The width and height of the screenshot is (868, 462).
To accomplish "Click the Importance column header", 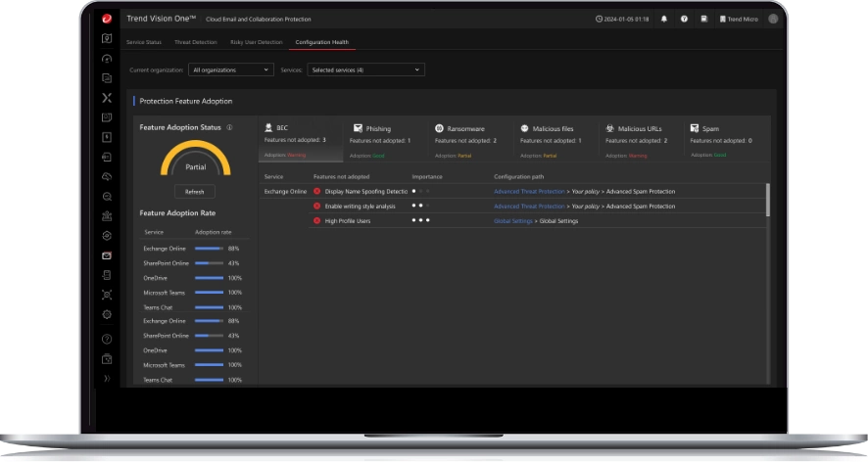I will pos(427,177).
